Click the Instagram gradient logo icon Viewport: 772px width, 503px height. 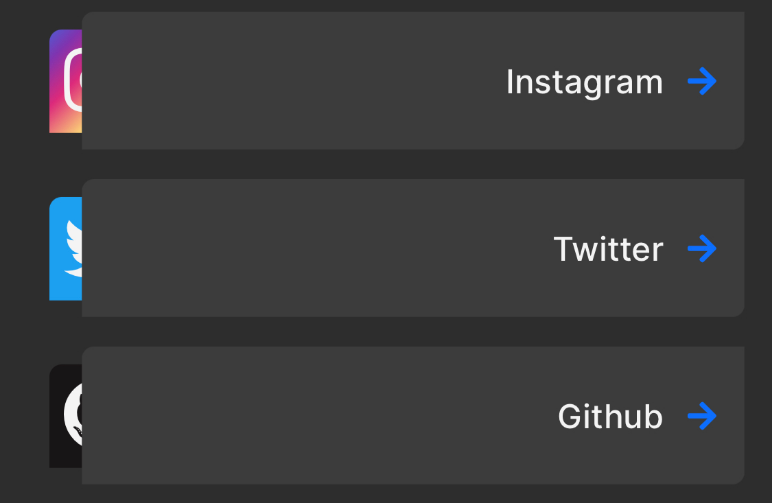pos(65,81)
